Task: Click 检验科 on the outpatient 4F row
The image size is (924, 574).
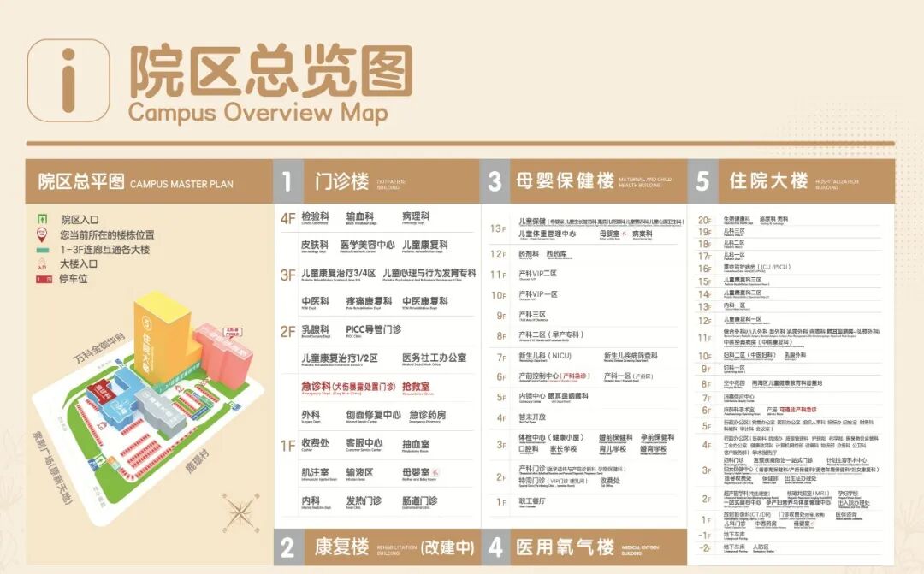Action: (315, 217)
